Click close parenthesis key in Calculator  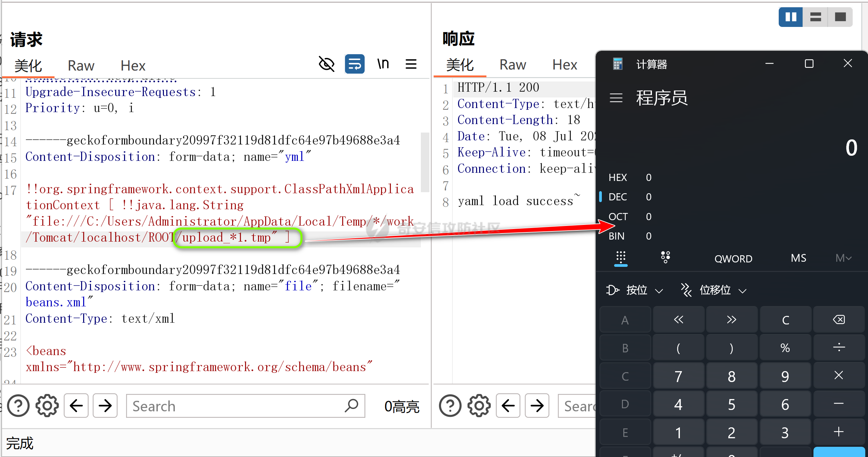click(732, 348)
